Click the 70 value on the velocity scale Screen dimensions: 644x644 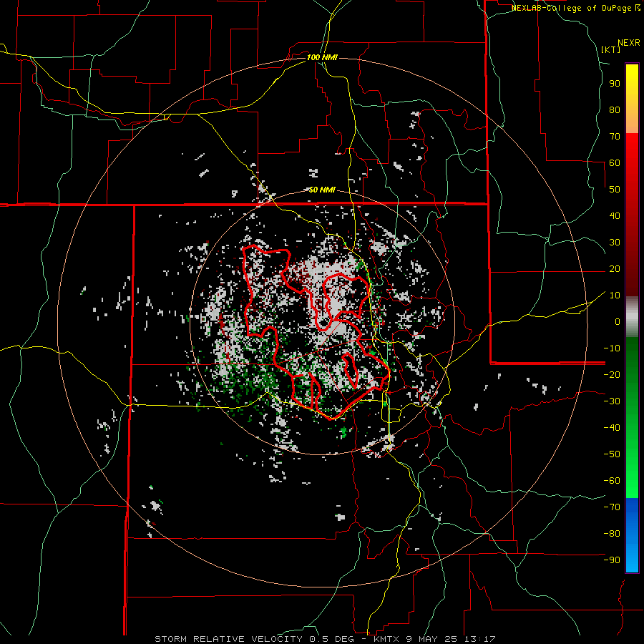[x=615, y=137]
